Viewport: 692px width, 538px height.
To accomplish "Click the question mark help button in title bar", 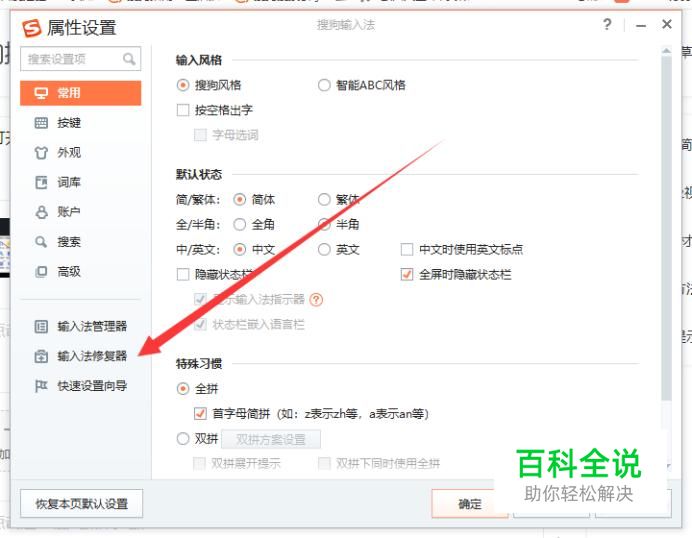I will click(607, 24).
